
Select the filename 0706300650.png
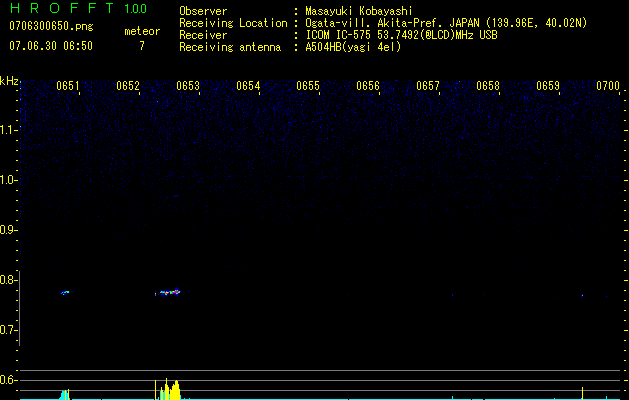tap(51, 26)
